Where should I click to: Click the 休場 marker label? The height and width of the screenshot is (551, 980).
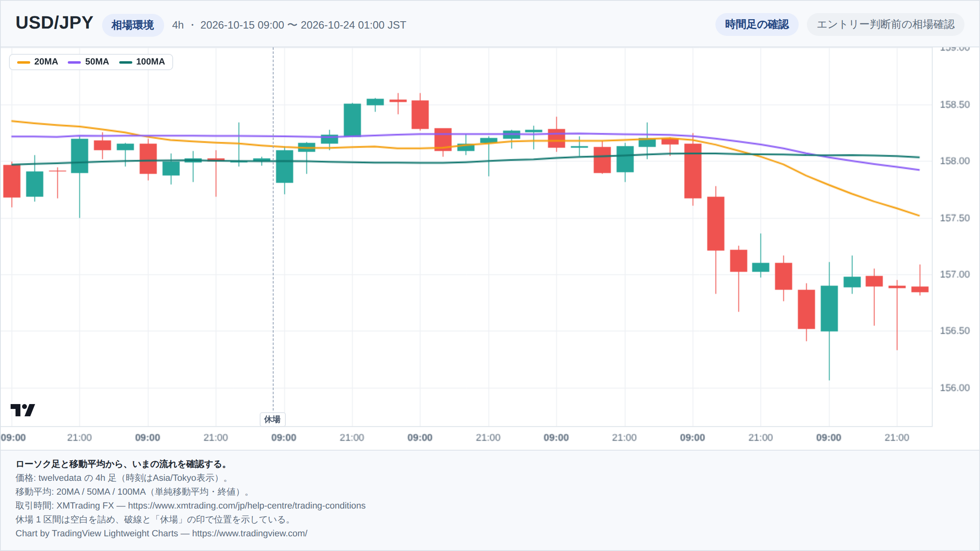(x=272, y=419)
